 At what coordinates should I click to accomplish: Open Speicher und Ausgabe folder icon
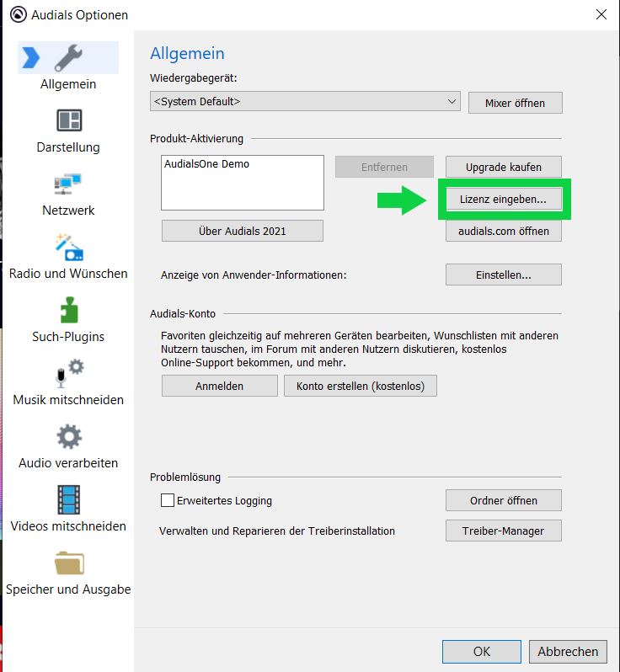click(x=68, y=563)
